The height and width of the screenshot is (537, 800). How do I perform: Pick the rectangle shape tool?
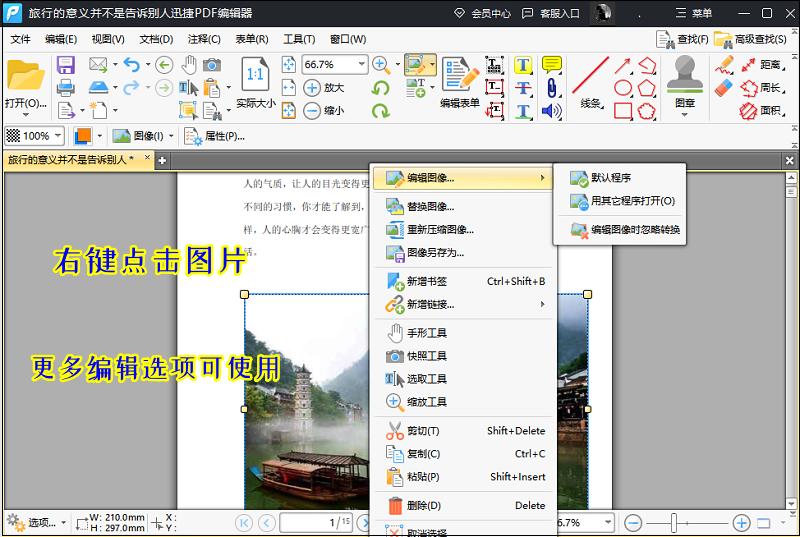[623, 110]
